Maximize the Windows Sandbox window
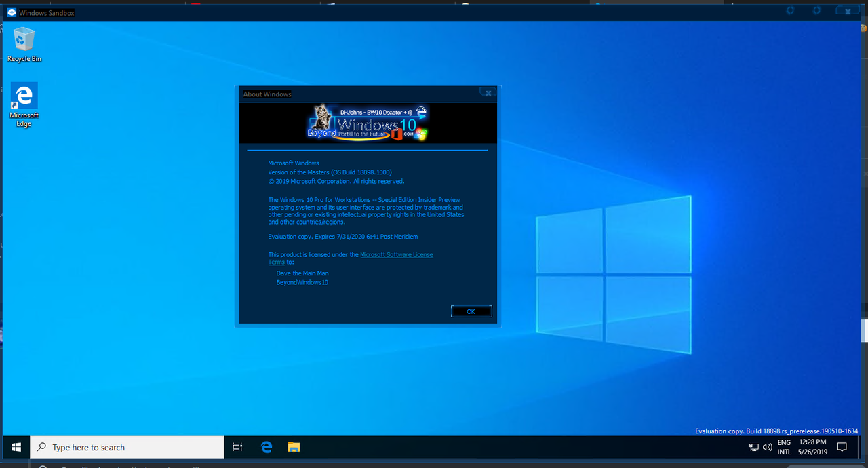Screen dimensions: 868x468 816,11
